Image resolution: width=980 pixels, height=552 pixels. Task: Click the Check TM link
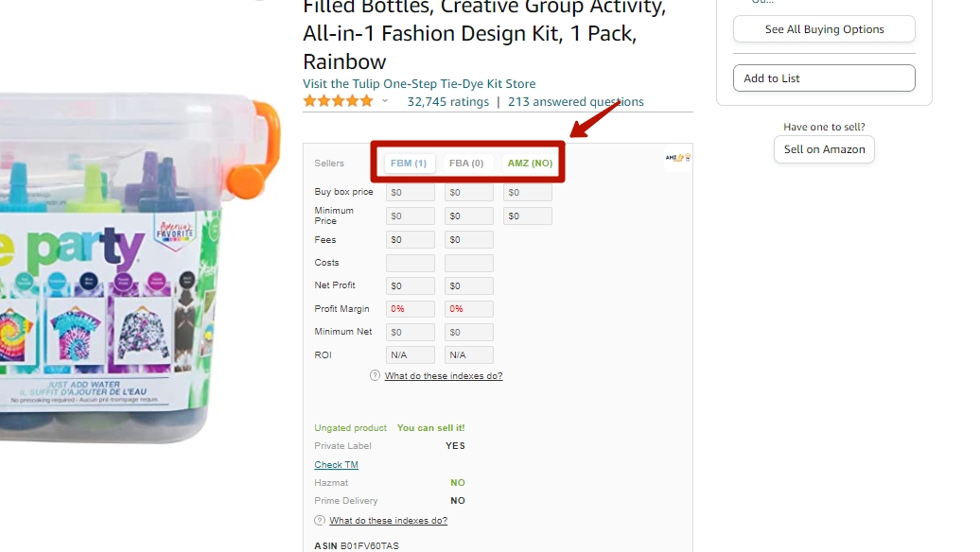coord(336,464)
